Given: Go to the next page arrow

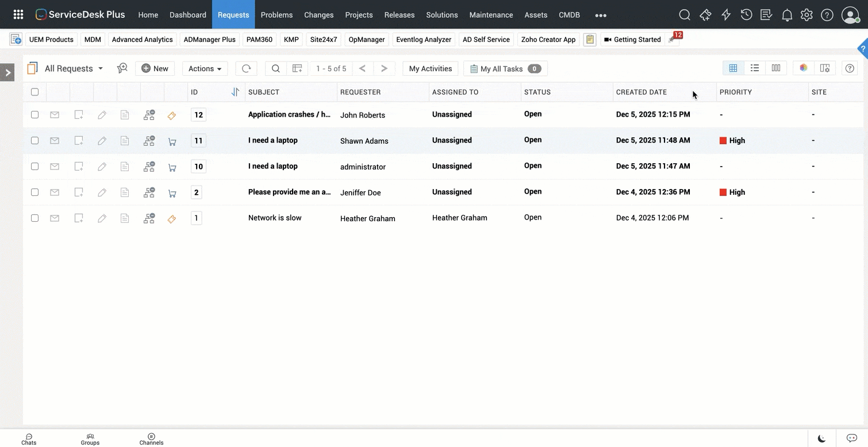Looking at the screenshot, I should (x=385, y=68).
